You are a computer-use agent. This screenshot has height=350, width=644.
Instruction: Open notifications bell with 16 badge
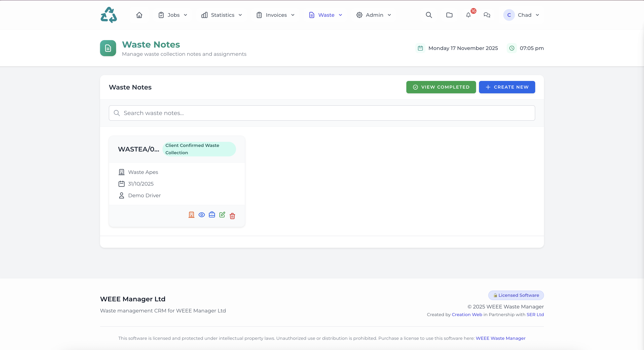point(469,15)
